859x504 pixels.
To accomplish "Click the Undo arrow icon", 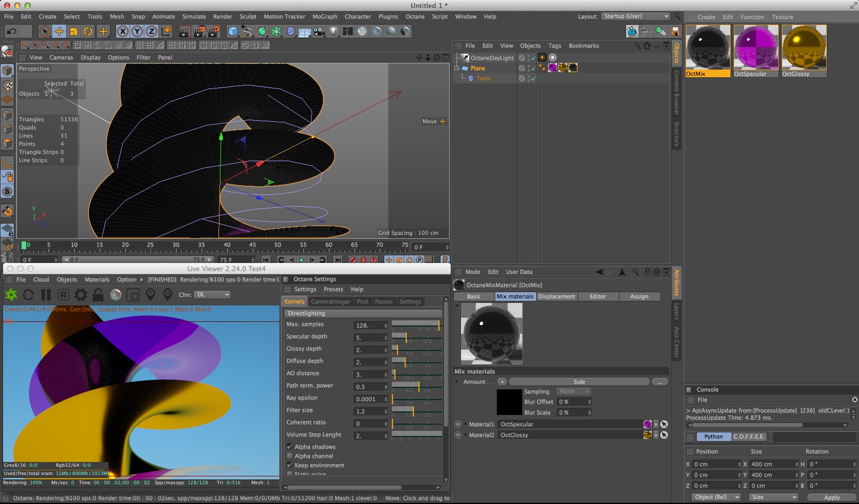I will [11, 31].
